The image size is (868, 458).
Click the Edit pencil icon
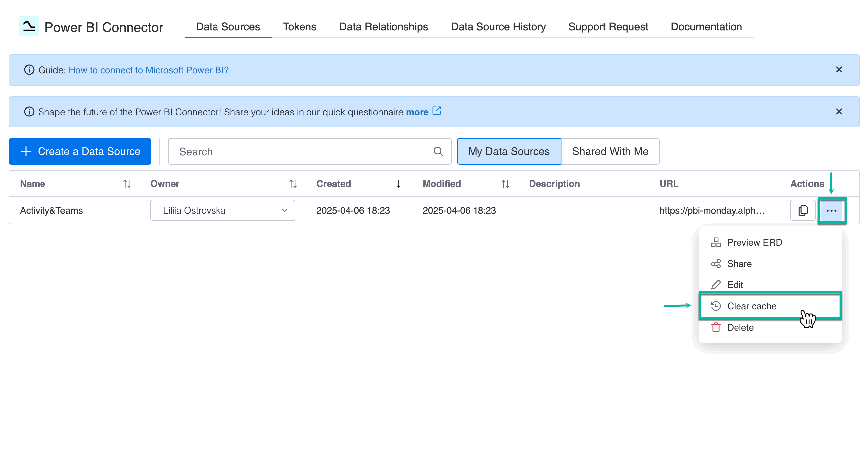tap(716, 284)
